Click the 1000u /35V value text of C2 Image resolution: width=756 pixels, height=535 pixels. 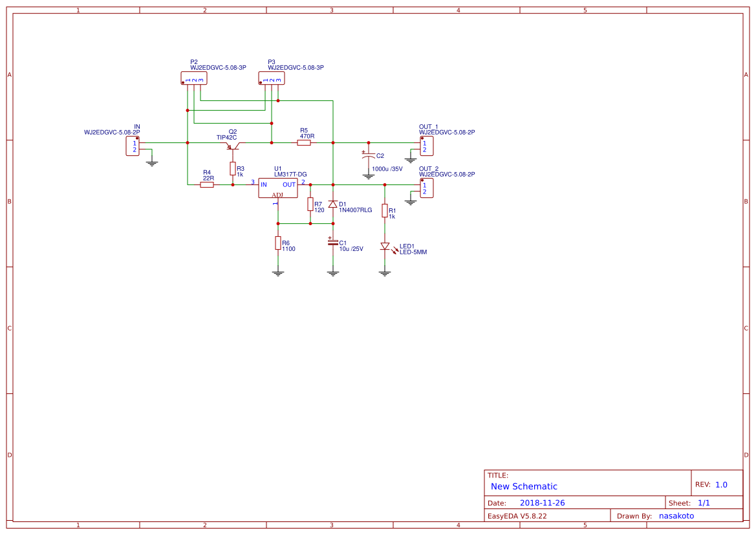click(x=387, y=168)
